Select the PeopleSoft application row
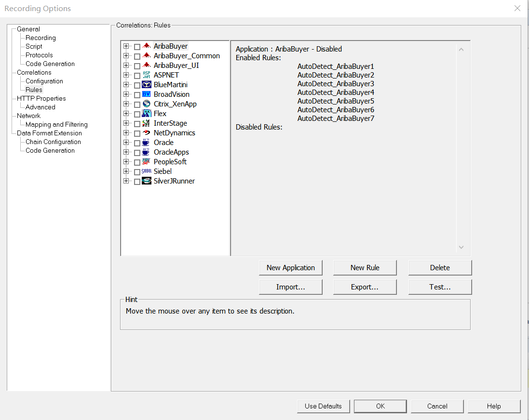The height and width of the screenshot is (420, 529). 170,162
